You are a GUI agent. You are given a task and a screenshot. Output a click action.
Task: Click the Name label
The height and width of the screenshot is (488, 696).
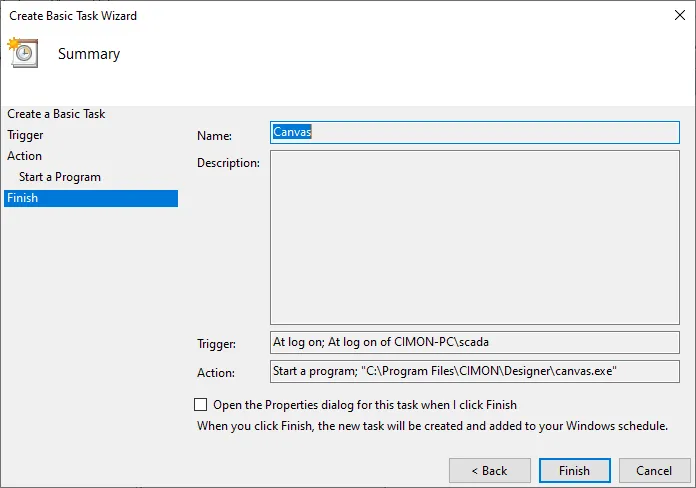[214, 135]
